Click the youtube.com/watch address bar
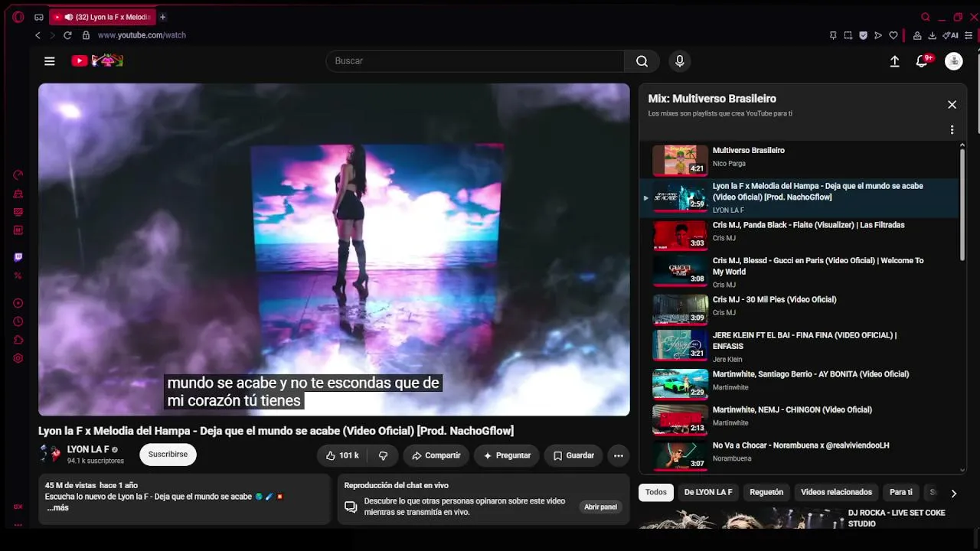Screen dimensions: 980x551 [142, 35]
